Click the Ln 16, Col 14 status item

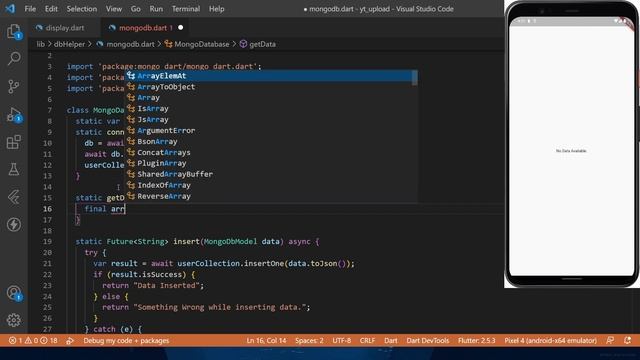(266, 340)
